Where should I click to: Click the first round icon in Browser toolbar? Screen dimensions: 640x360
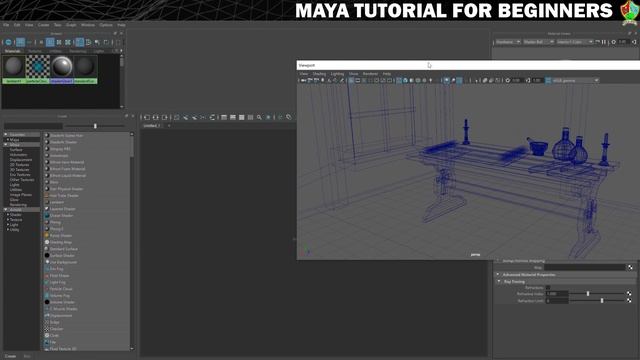point(9,42)
